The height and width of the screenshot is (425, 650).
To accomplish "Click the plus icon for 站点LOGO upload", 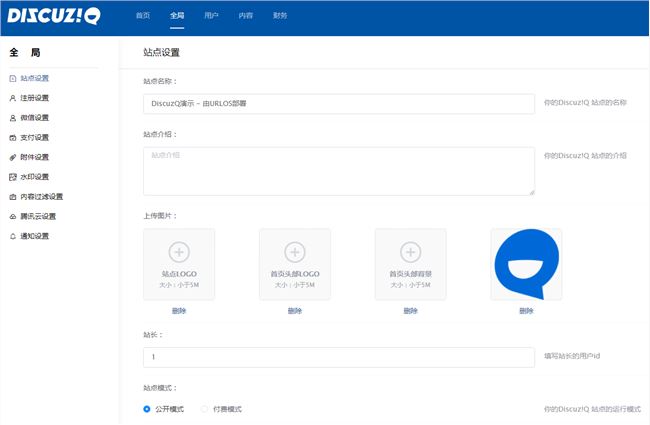I will coord(179,252).
